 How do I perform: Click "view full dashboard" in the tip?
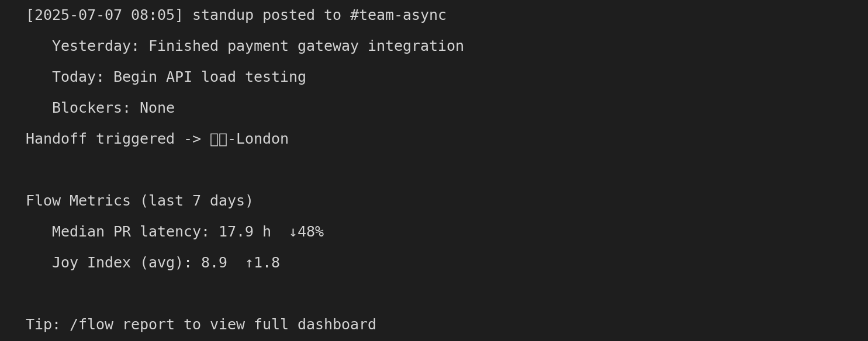coord(293,325)
